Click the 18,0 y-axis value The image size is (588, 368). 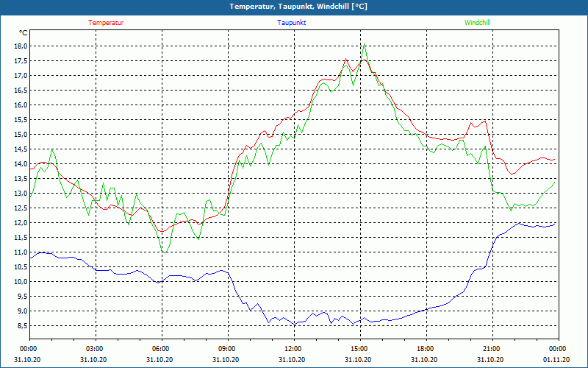[21, 46]
